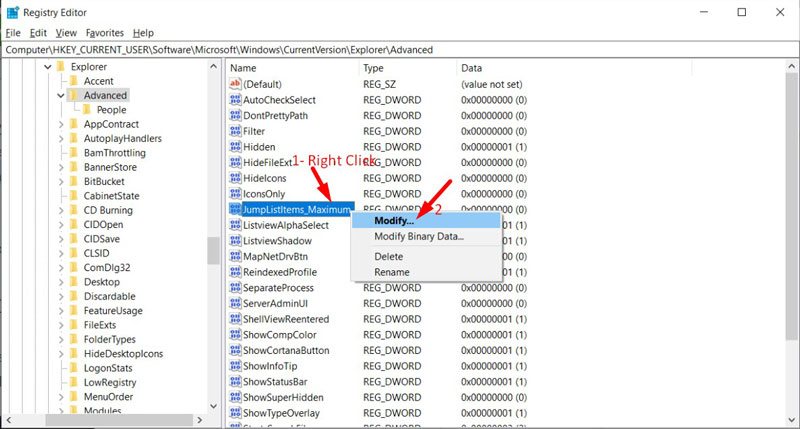
Task: Select the Desktop key in tree
Action: coord(102,282)
